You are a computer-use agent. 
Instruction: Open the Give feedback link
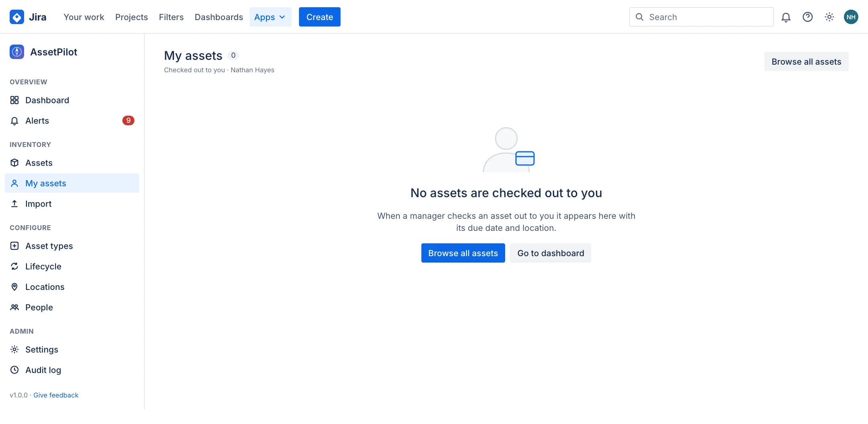pyautogui.click(x=56, y=395)
